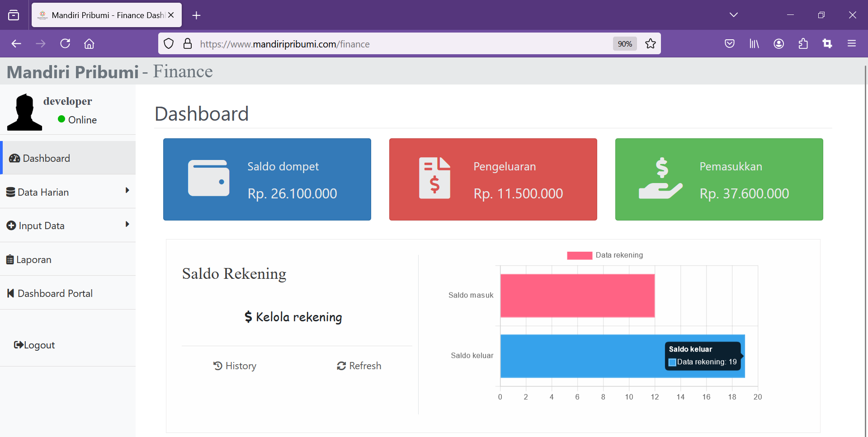Go to Dashboard Portal in sidebar
Viewport: 868px width, 437px height.
pos(55,294)
